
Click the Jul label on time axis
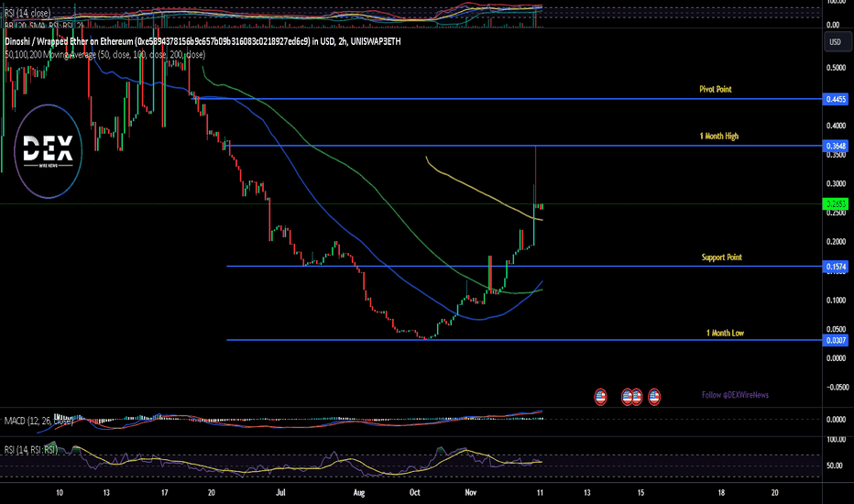[280, 493]
